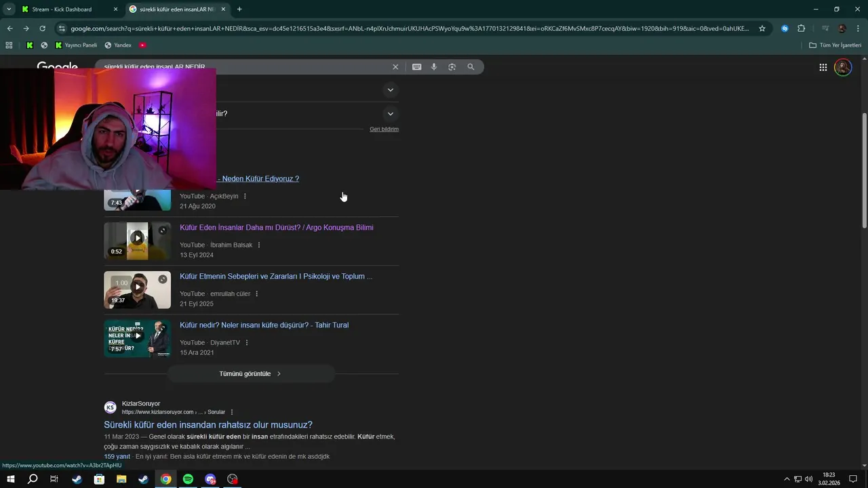
Task: Open Sürekli küfür eden insandan rahatsız link
Action: (208, 425)
